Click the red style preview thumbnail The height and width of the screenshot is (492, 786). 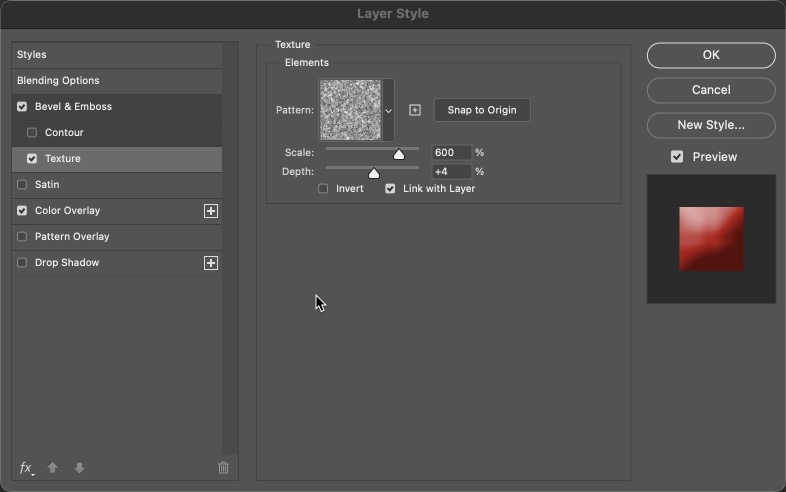click(711, 239)
